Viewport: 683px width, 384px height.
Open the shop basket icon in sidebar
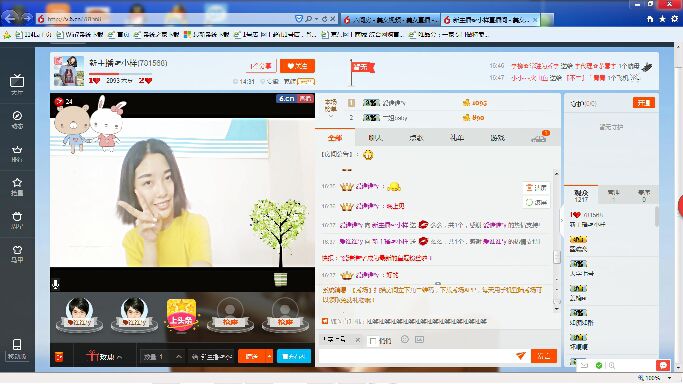tap(17, 216)
